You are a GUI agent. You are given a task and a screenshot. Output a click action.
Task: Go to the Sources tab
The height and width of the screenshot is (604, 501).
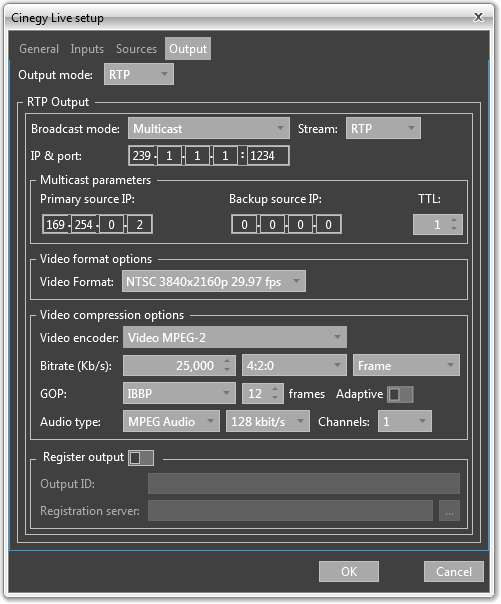click(136, 49)
